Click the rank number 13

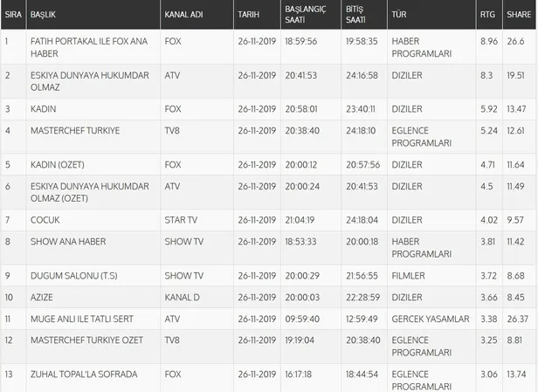(9, 375)
